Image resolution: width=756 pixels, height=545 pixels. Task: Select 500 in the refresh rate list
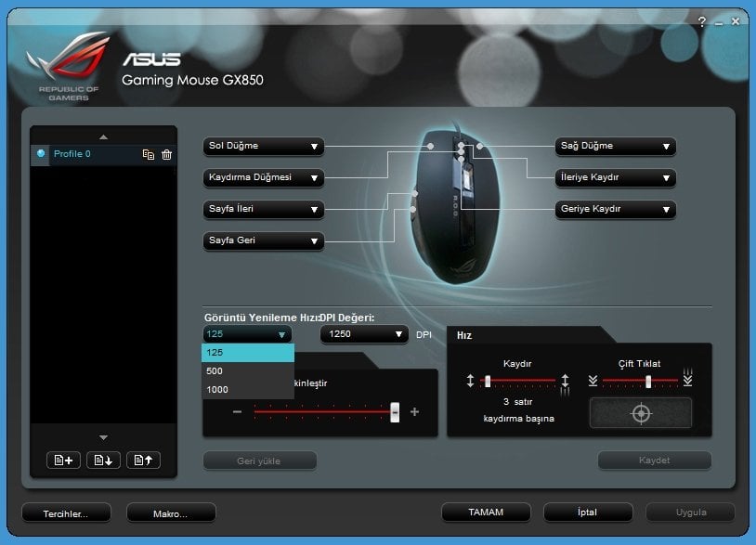click(x=245, y=370)
